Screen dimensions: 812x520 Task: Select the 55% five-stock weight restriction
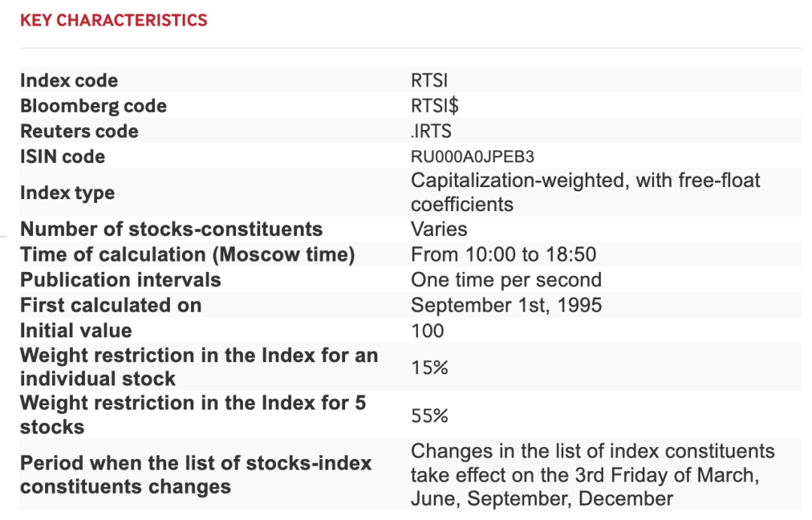pos(430,416)
